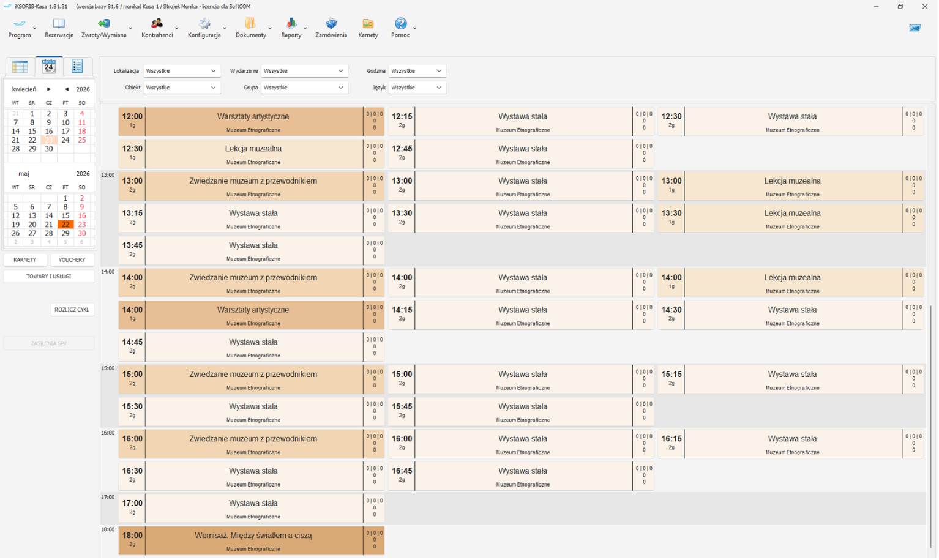Open the Godzina dropdown
This screenshot has width=939, height=560.
click(417, 71)
